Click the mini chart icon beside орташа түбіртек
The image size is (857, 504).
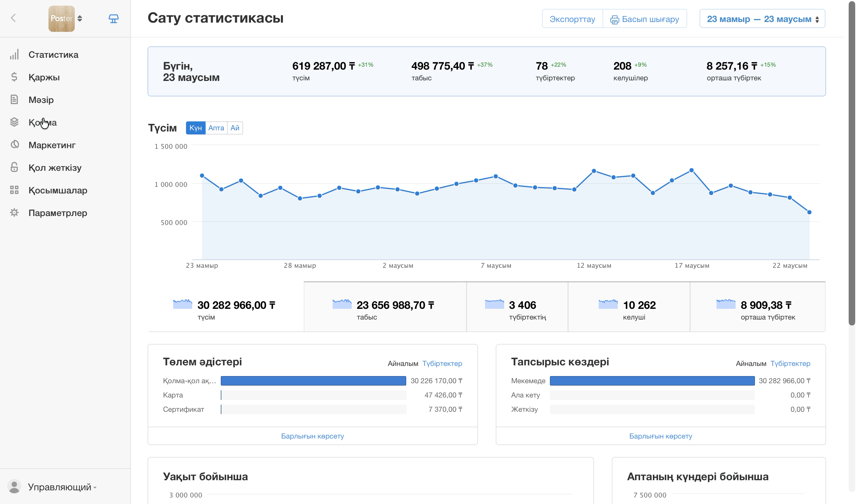pyautogui.click(x=726, y=304)
